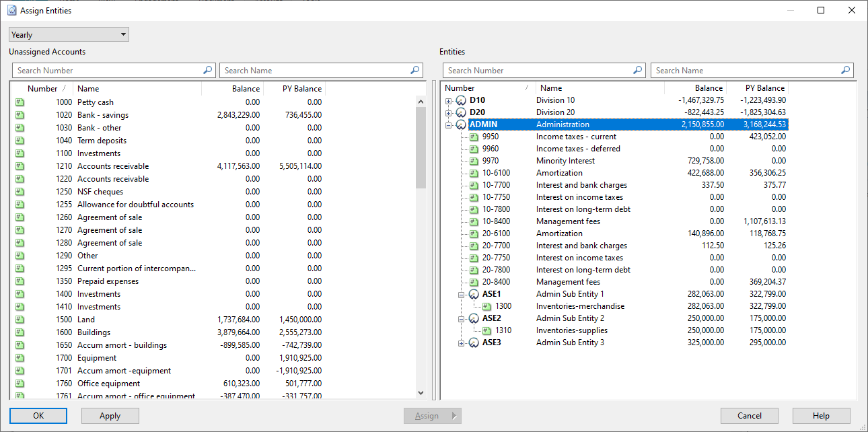Screen dimensions: 868x432
Task: Click the account icon for 1255 Allowance for doubtful accounts
Action: point(20,205)
